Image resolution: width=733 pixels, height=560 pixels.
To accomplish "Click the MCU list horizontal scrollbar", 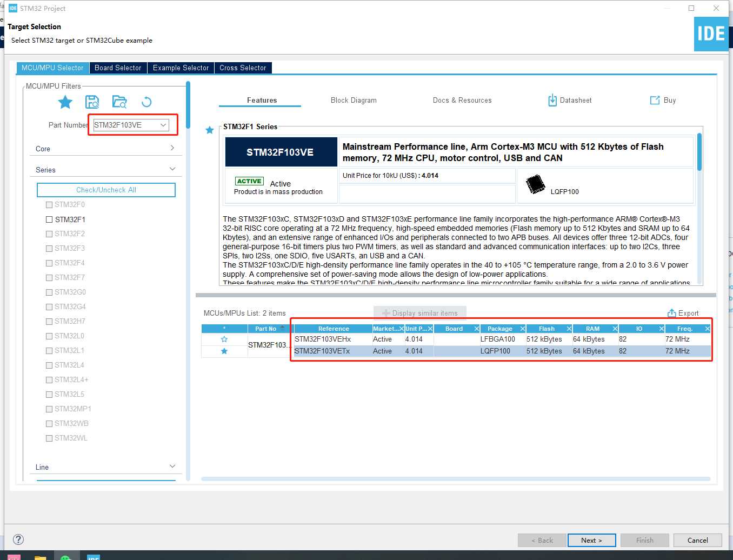I will click(456, 479).
